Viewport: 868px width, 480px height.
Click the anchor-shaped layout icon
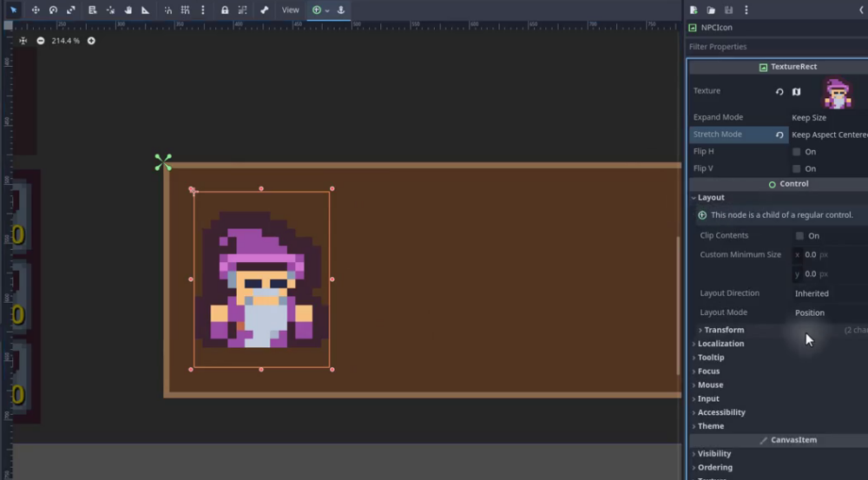coord(341,10)
